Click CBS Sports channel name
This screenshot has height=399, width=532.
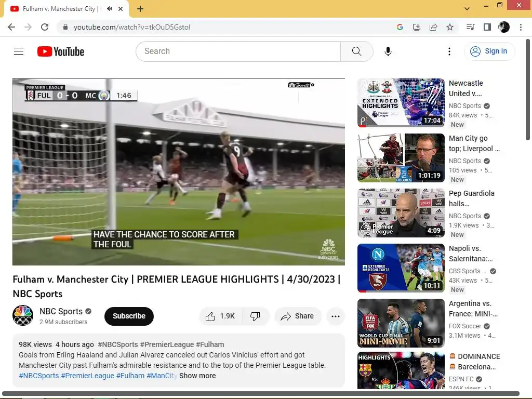coord(467,271)
